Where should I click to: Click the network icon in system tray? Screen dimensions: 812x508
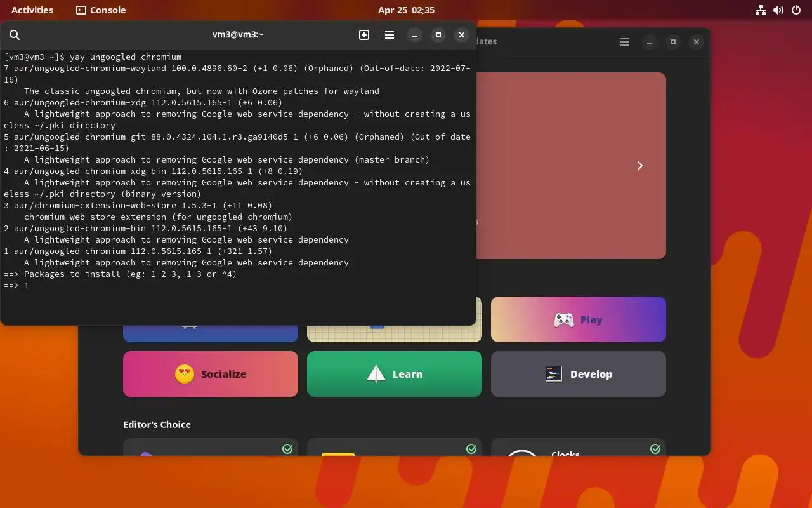click(x=760, y=10)
